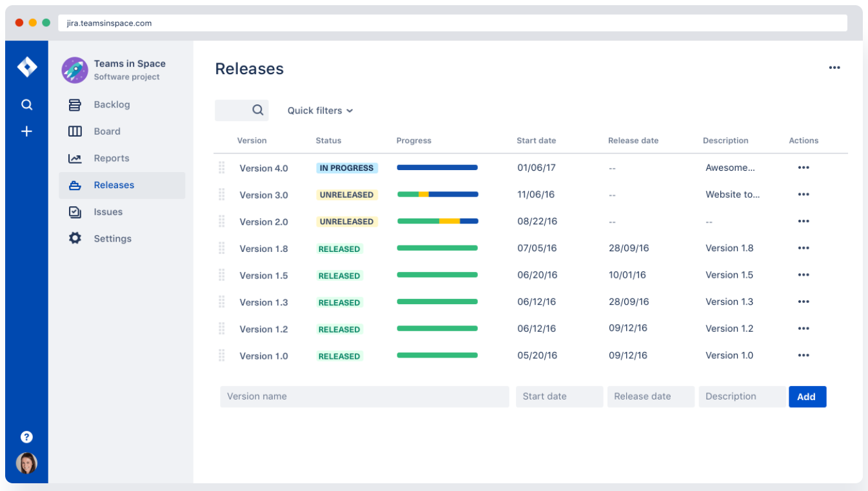The image size is (868, 491).
Task: Open the actions menu for Version 1.5
Action: click(803, 275)
